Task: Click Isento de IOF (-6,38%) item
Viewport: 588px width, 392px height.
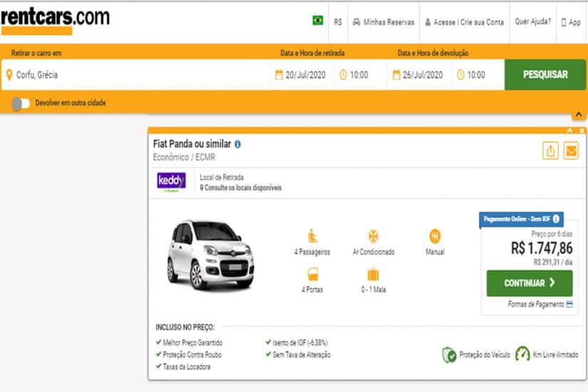Action: (x=296, y=343)
